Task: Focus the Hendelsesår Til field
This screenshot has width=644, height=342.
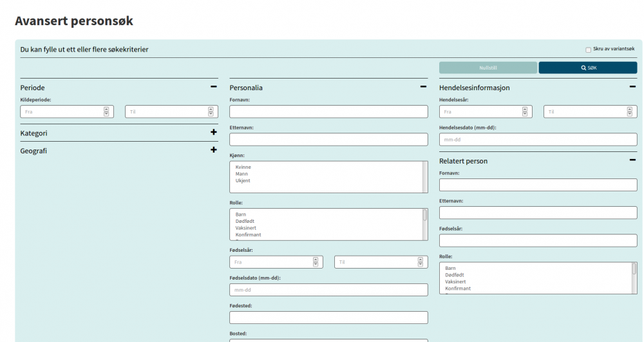Action: tap(590, 111)
